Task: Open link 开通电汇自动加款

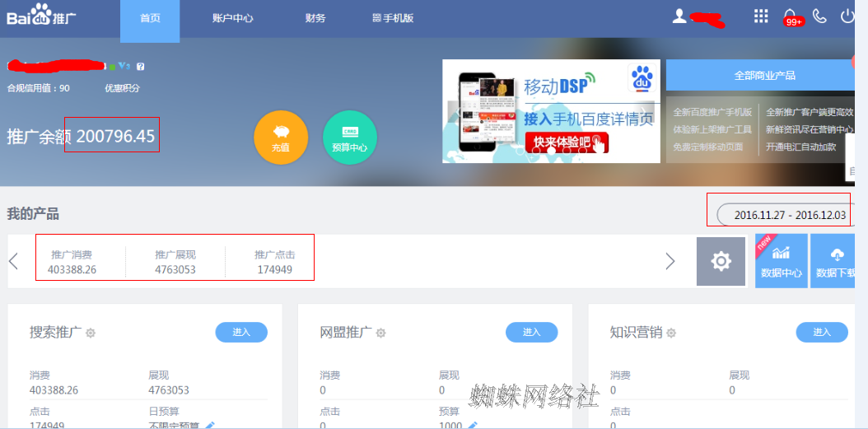Action: [x=801, y=147]
